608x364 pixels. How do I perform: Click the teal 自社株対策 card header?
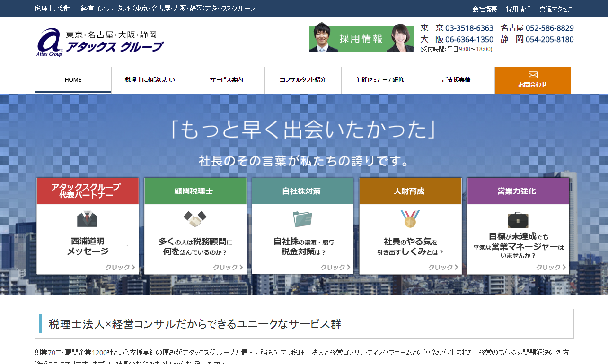[x=303, y=191]
